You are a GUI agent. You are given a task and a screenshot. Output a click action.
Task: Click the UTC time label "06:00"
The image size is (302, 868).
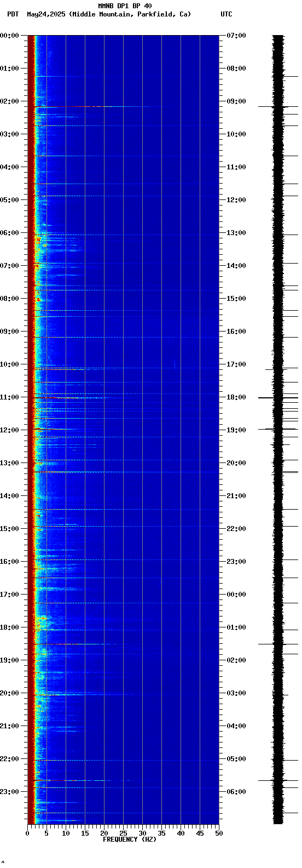click(236, 792)
